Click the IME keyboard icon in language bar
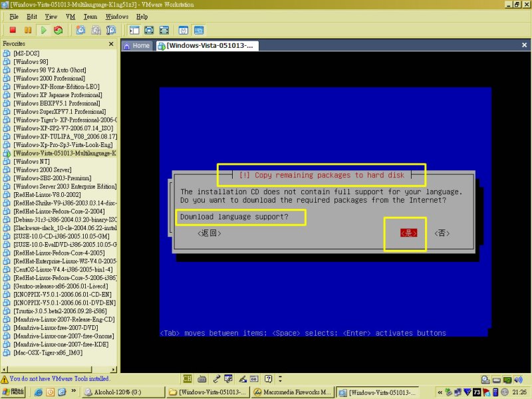This screenshot has width=532, height=399. pos(202,379)
